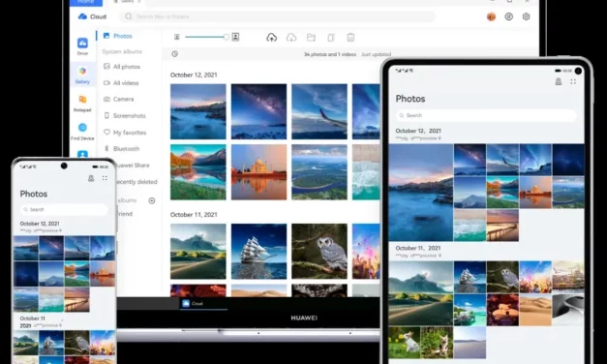Viewport: 607px width, 364px height.
Task: Open the Drive section in laptop sidebar
Action: tap(82, 46)
